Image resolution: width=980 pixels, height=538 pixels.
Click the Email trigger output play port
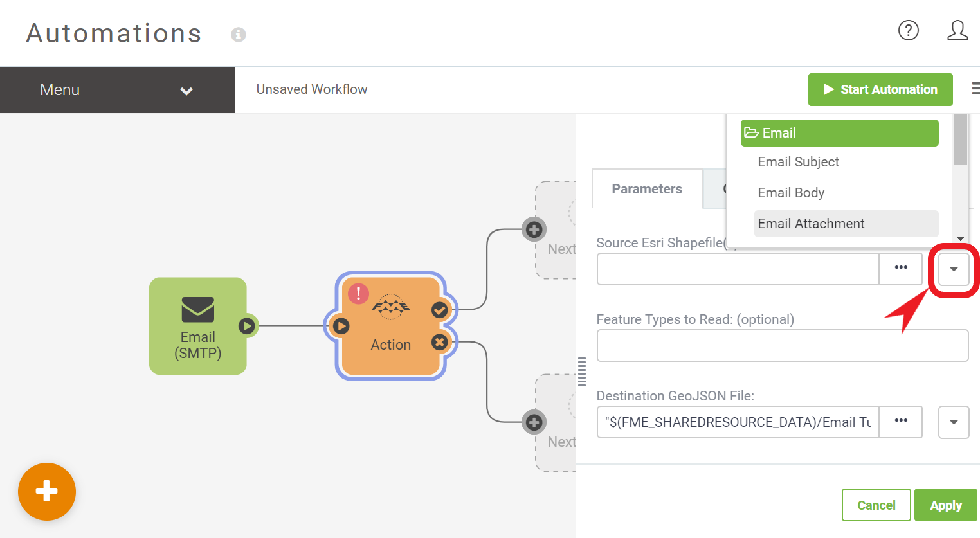(x=247, y=326)
